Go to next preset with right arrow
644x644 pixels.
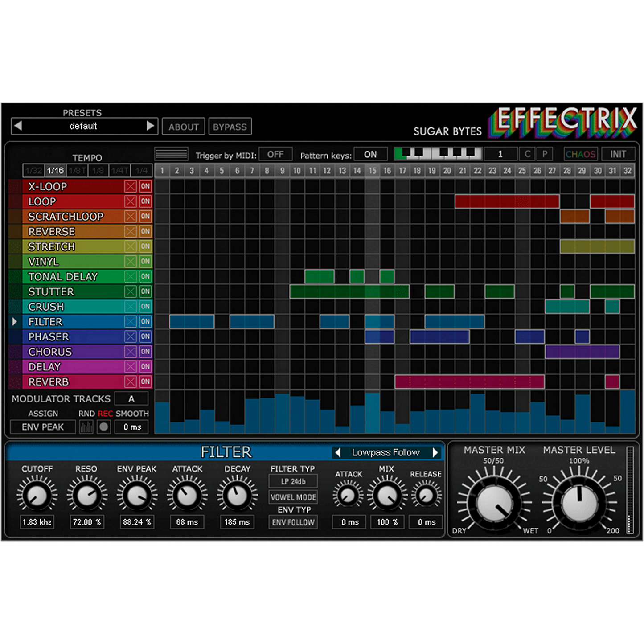click(151, 126)
